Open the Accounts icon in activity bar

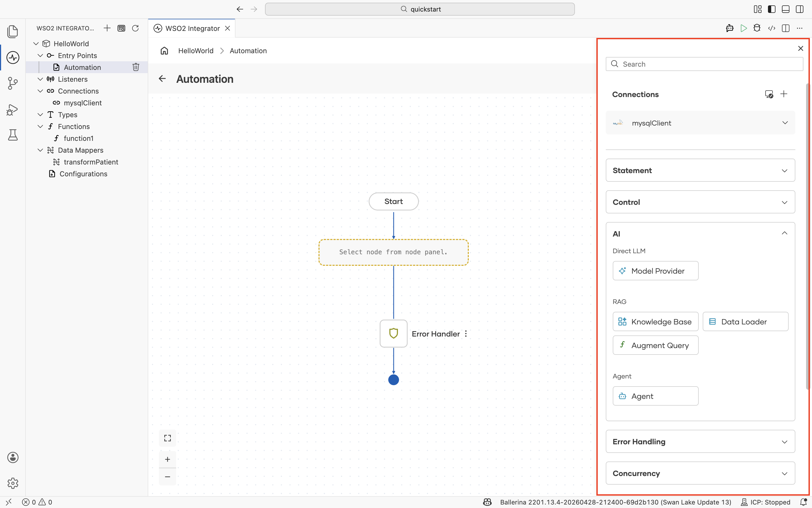click(13, 457)
